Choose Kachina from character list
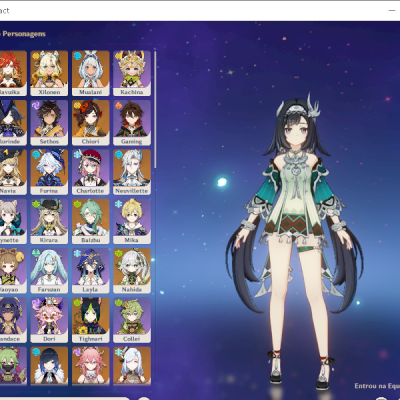 click(x=132, y=73)
